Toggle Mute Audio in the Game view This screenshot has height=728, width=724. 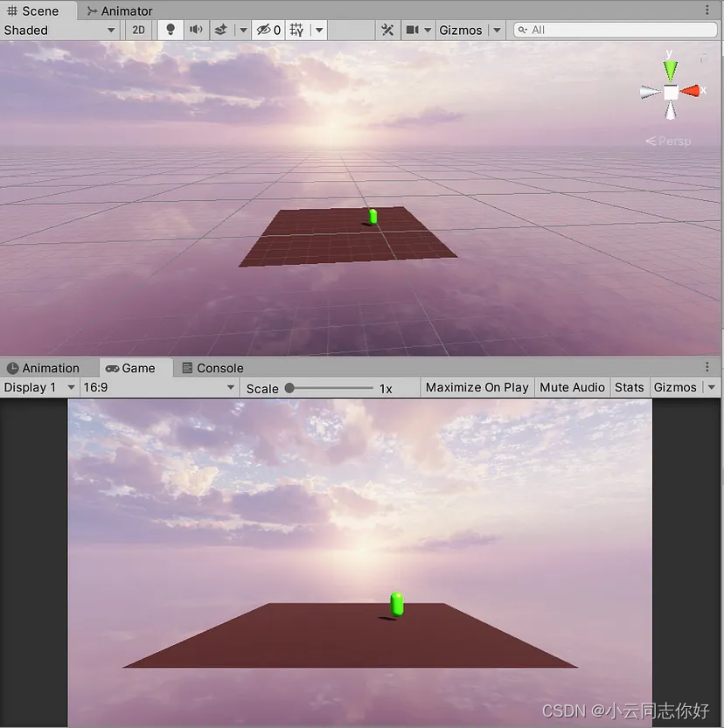click(x=572, y=387)
